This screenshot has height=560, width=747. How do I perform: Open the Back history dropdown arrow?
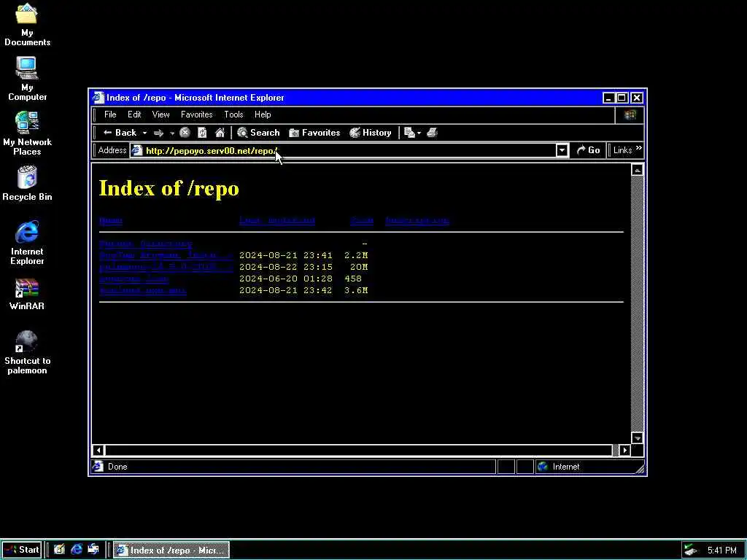pyautogui.click(x=145, y=133)
